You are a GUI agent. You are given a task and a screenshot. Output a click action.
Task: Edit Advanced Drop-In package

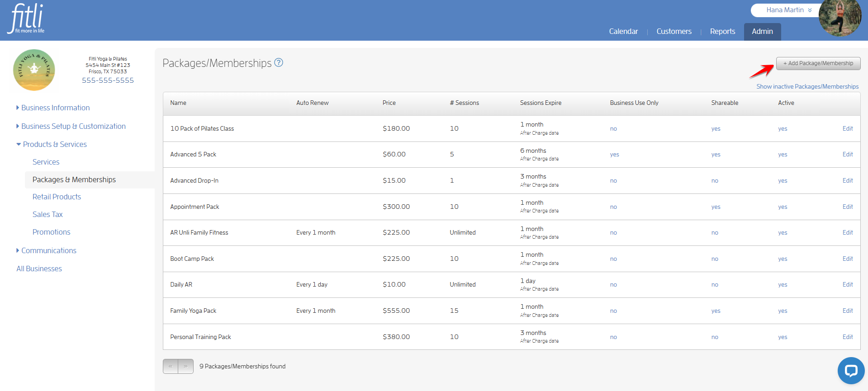[848, 180]
